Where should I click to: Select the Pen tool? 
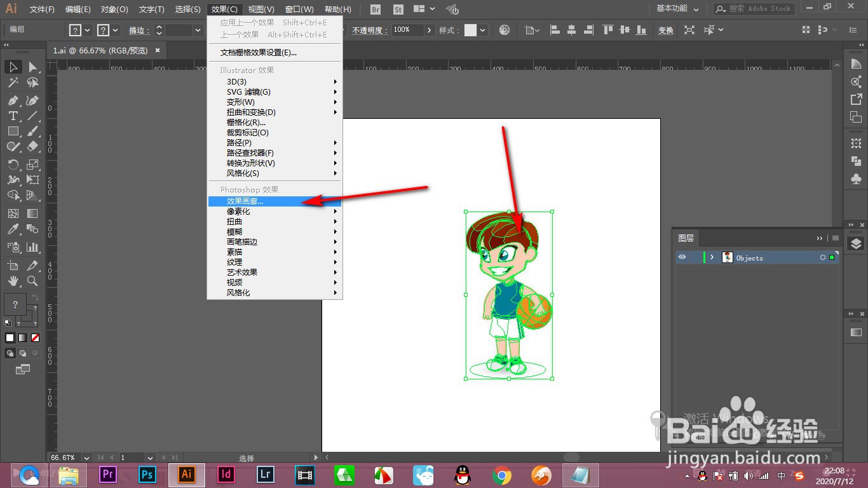point(13,100)
